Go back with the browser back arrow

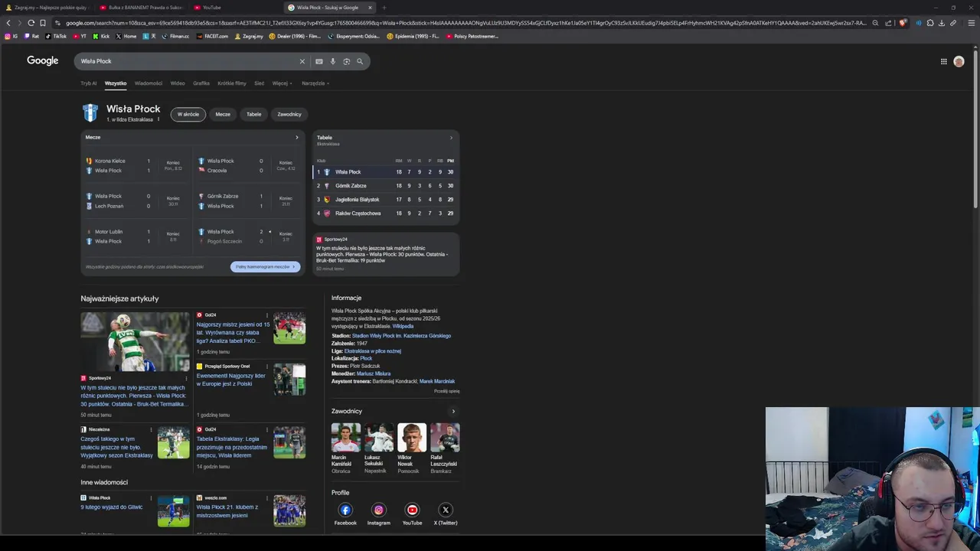(x=8, y=23)
